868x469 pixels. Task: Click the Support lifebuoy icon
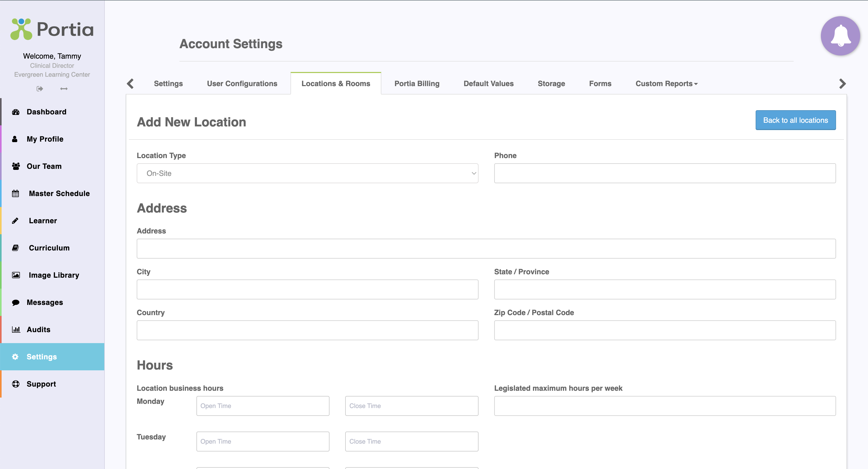(15, 384)
